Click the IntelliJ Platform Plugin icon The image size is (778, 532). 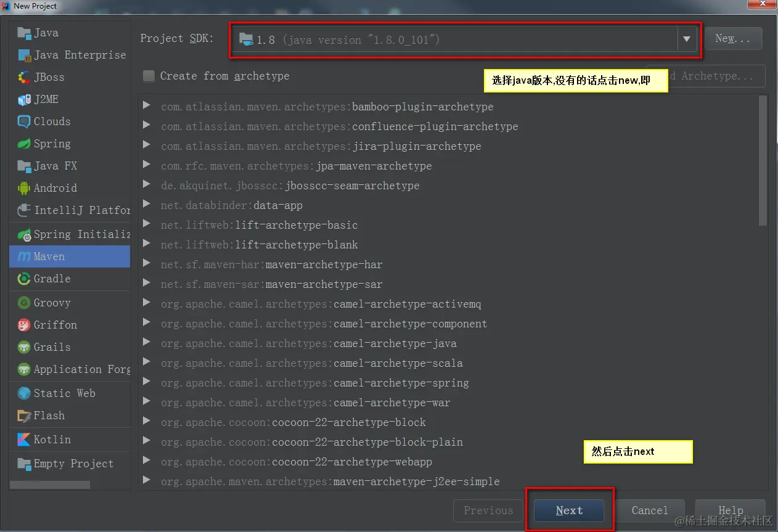click(24, 210)
